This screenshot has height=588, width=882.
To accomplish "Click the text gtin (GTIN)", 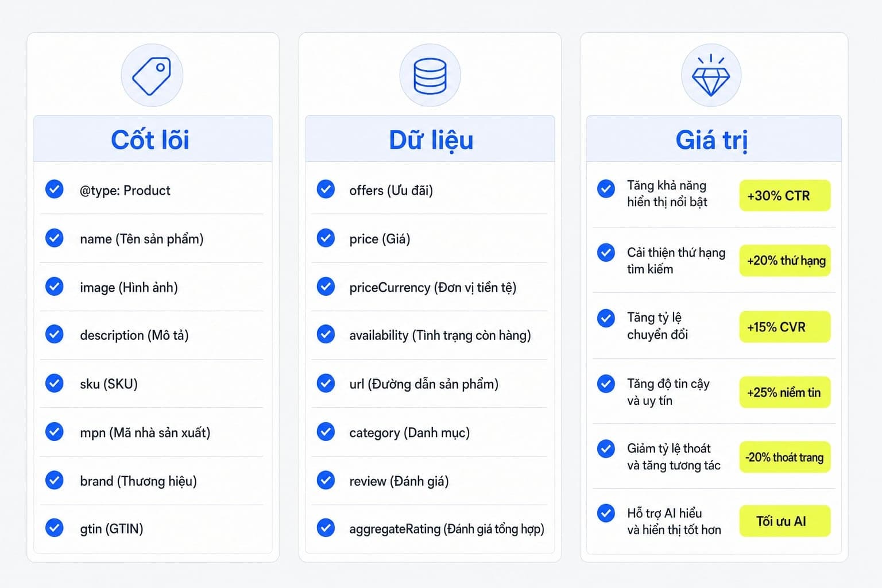I will tap(112, 529).
